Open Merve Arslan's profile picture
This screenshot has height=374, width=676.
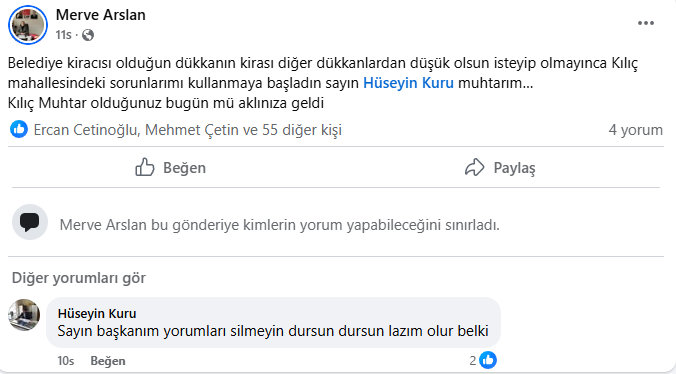pos(28,25)
